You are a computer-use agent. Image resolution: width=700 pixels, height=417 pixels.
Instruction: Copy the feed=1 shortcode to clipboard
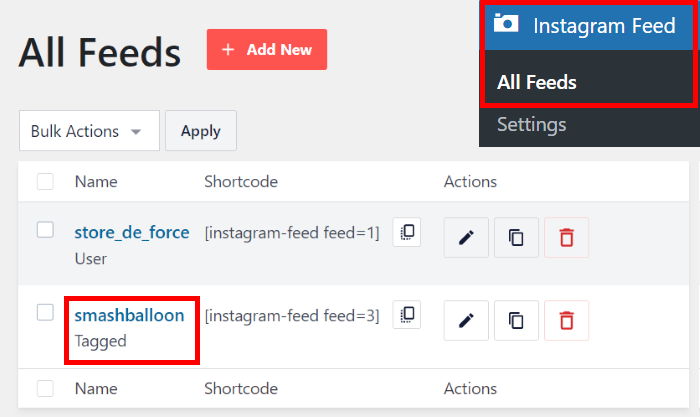pyautogui.click(x=407, y=232)
